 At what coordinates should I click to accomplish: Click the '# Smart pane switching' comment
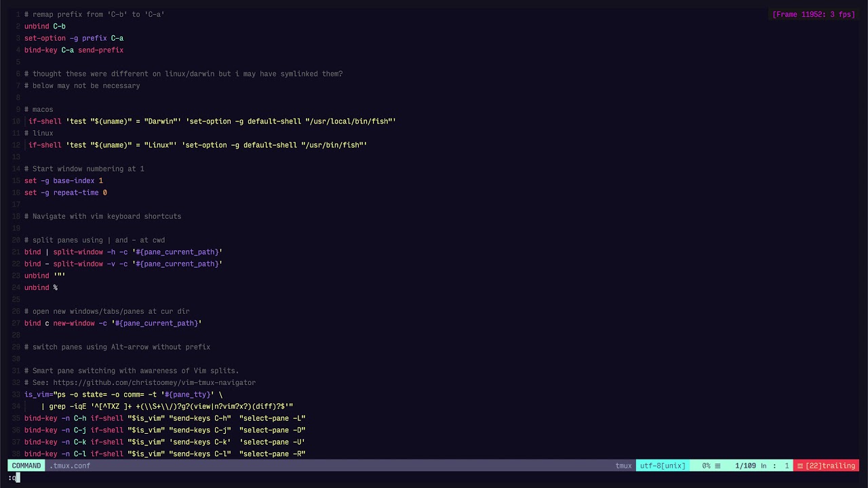(132, 371)
